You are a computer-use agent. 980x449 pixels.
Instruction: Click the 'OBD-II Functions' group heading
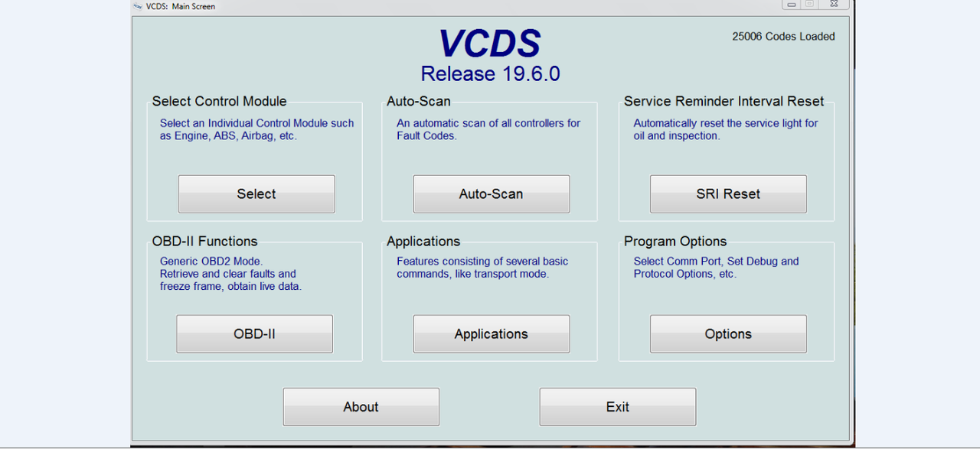point(204,241)
